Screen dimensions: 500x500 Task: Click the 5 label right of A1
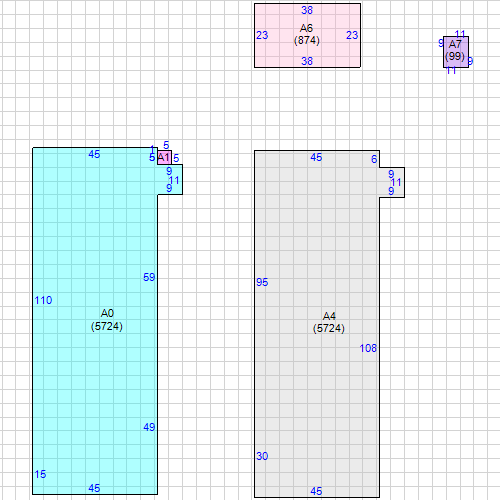(176, 158)
